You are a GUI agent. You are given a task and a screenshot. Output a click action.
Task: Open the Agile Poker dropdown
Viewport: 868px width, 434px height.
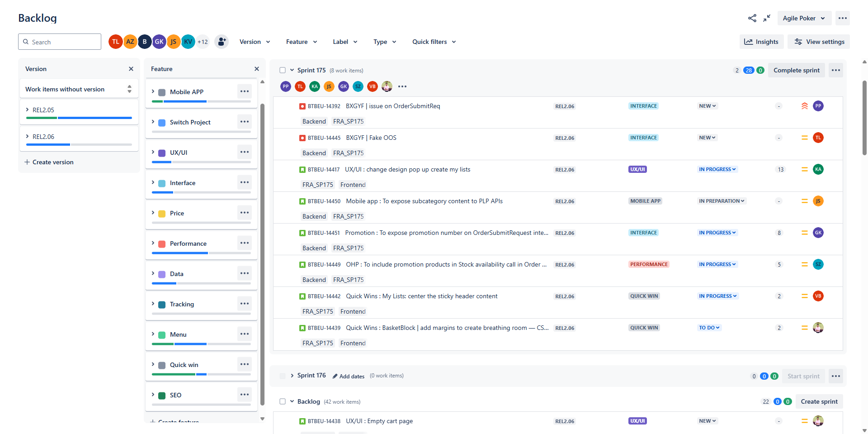(804, 18)
